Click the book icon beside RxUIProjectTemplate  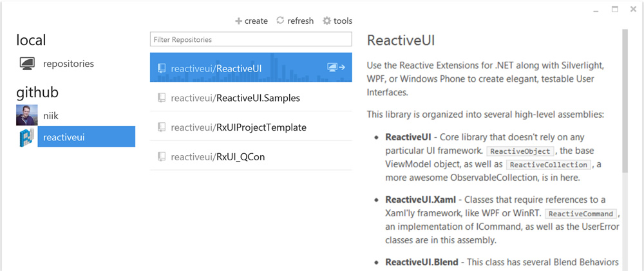point(162,127)
